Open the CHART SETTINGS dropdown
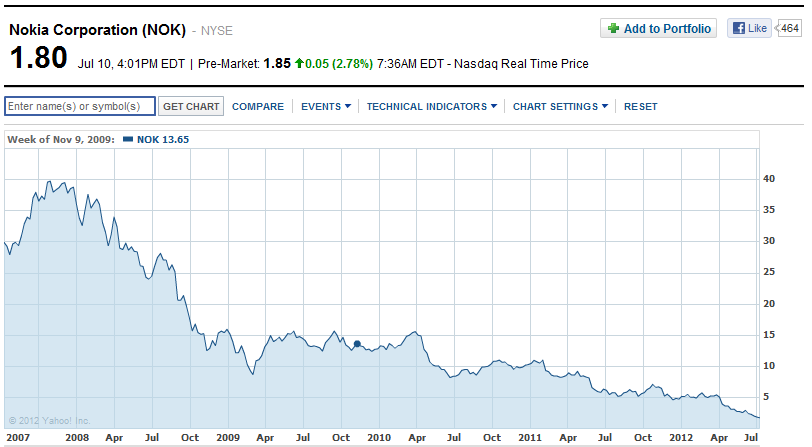The image size is (812, 447). pyautogui.click(x=559, y=106)
